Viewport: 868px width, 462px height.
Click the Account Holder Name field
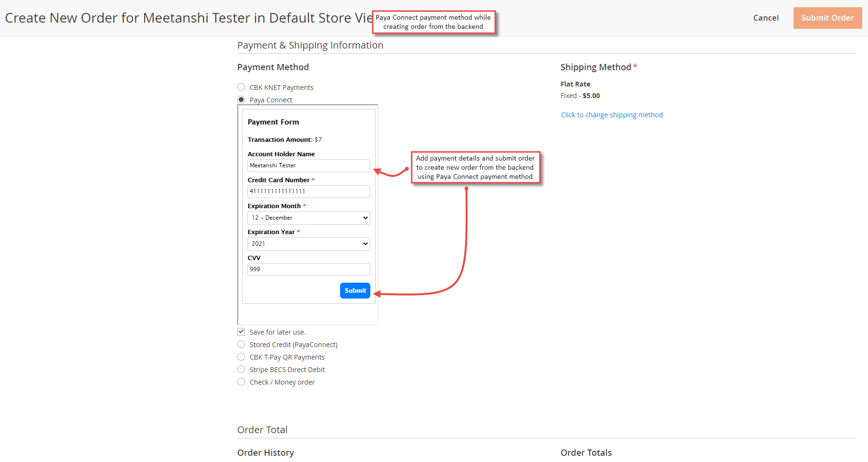click(x=308, y=165)
